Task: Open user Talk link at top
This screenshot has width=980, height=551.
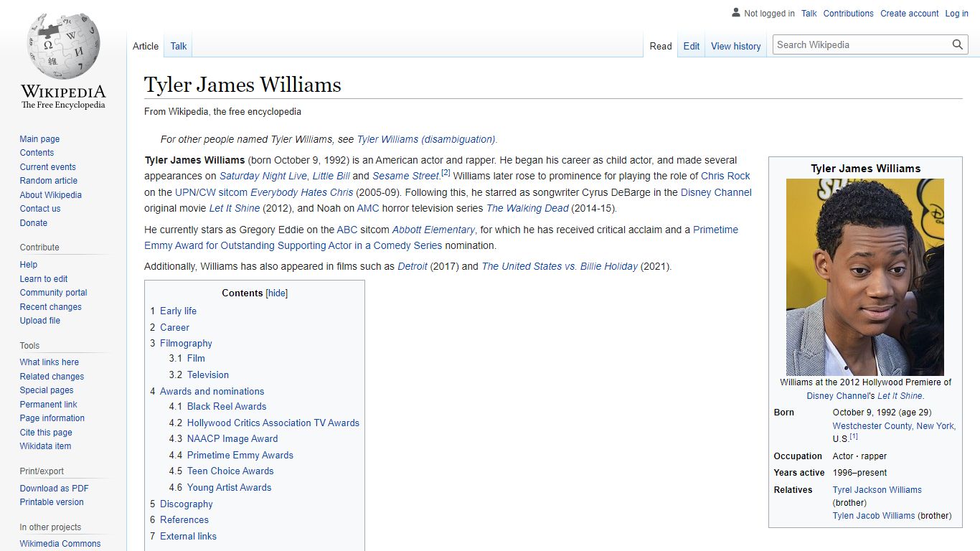Action: point(809,13)
